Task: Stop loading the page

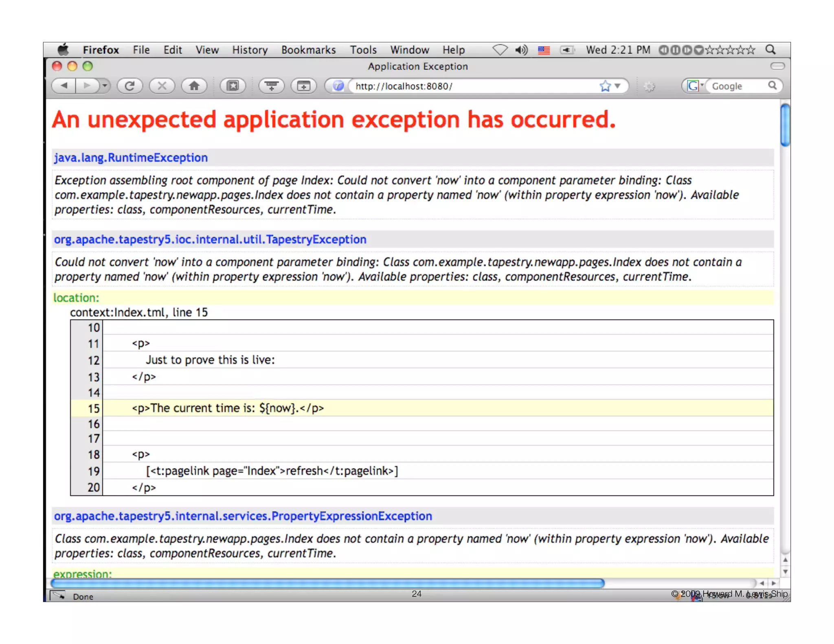Action: click(162, 86)
